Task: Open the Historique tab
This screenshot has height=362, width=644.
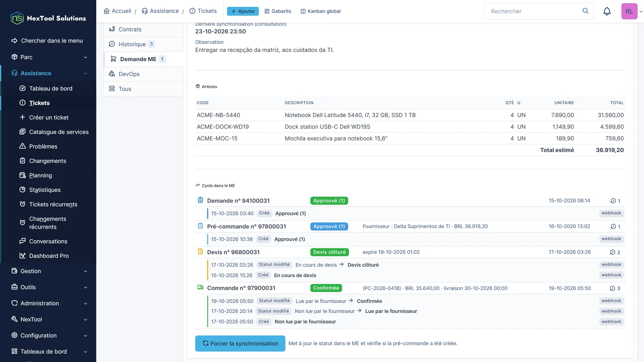Action: coord(143,44)
